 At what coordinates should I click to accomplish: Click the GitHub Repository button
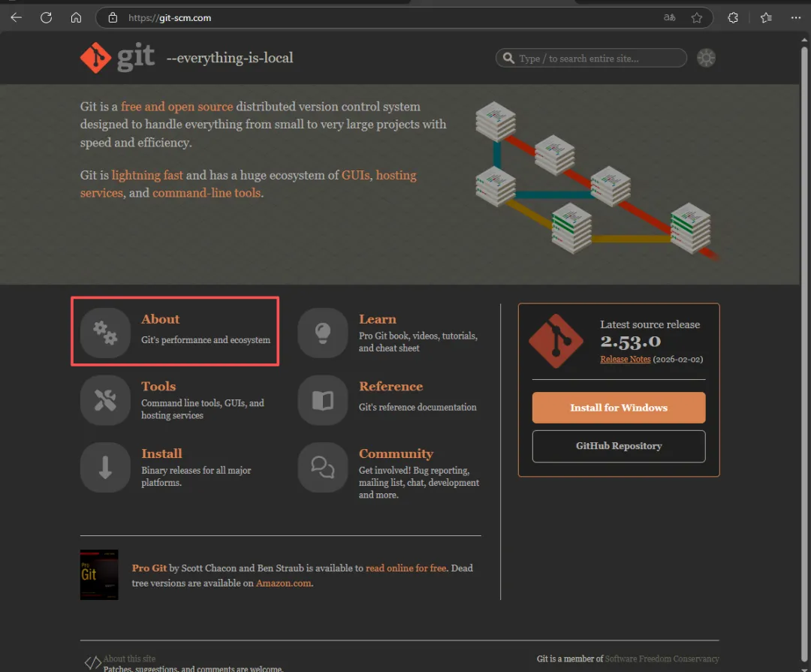pyautogui.click(x=619, y=446)
